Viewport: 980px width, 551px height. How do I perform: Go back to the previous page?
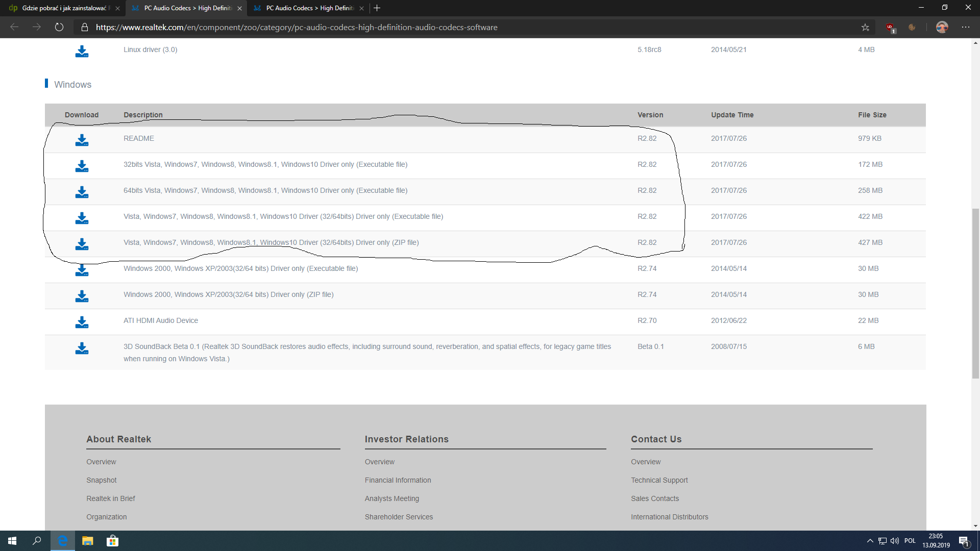[x=14, y=27]
